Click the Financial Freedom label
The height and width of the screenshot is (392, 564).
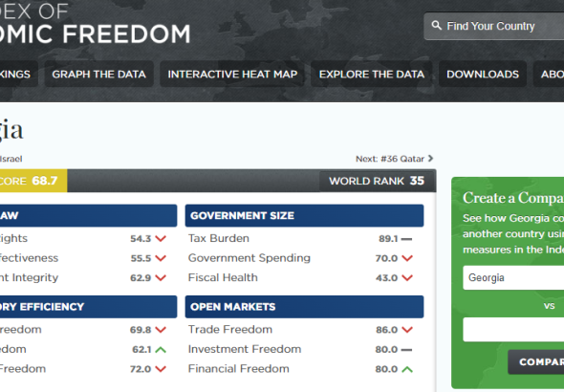238,369
